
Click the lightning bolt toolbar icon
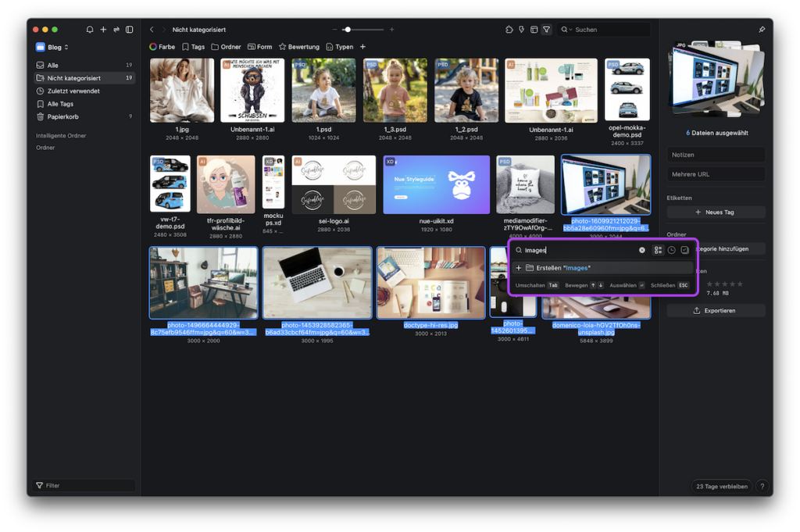pyautogui.click(x=521, y=30)
